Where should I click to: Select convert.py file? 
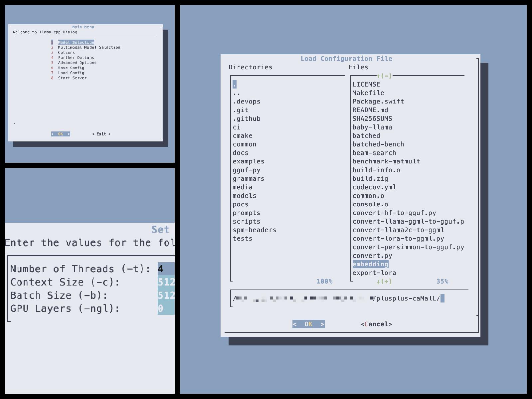(x=372, y=256)
